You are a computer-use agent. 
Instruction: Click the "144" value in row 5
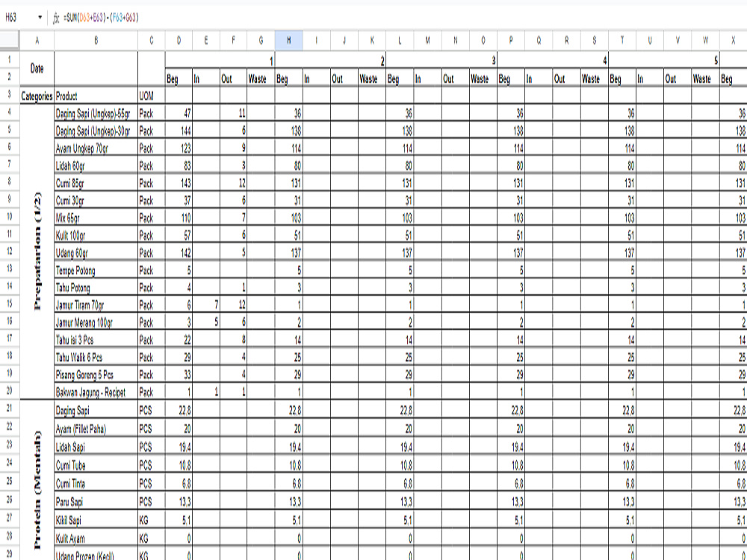point(179,131)
